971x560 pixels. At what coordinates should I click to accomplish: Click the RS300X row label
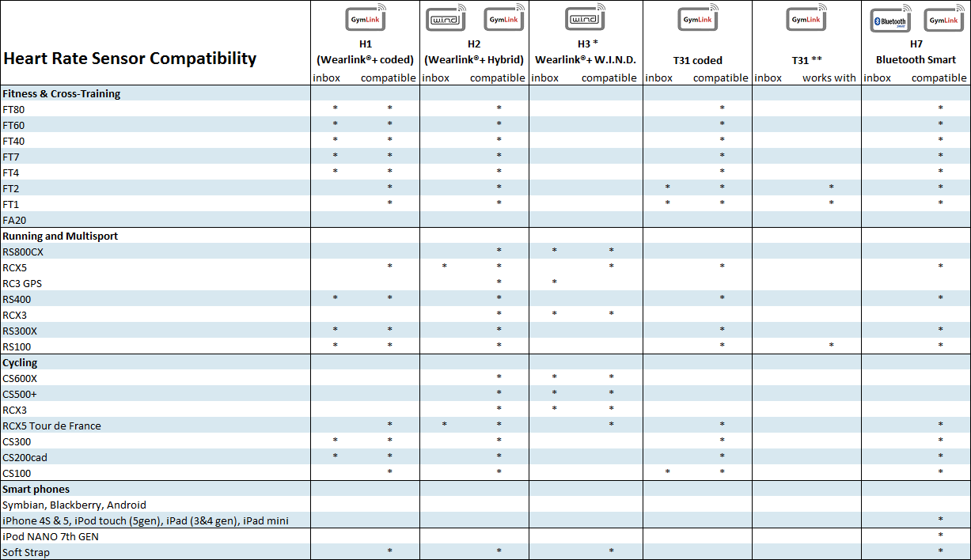pos(20,331)
